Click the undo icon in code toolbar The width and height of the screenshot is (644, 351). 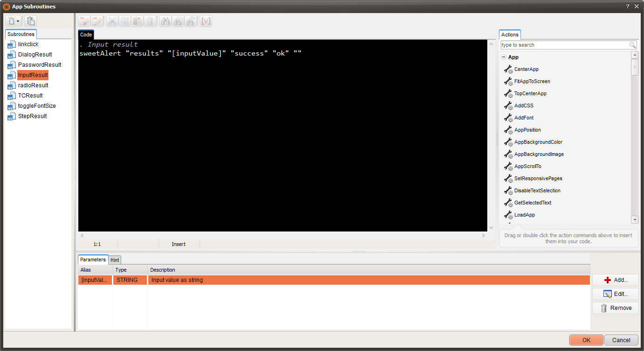(x=84, y=21)
